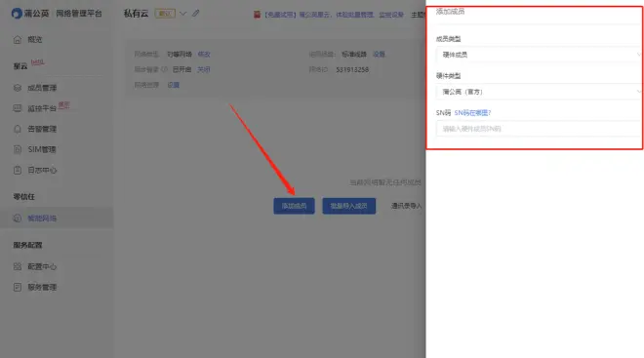Click the 添加成员 panel title
This screenshot has width=644, height=358.
(x=450, y=12)
